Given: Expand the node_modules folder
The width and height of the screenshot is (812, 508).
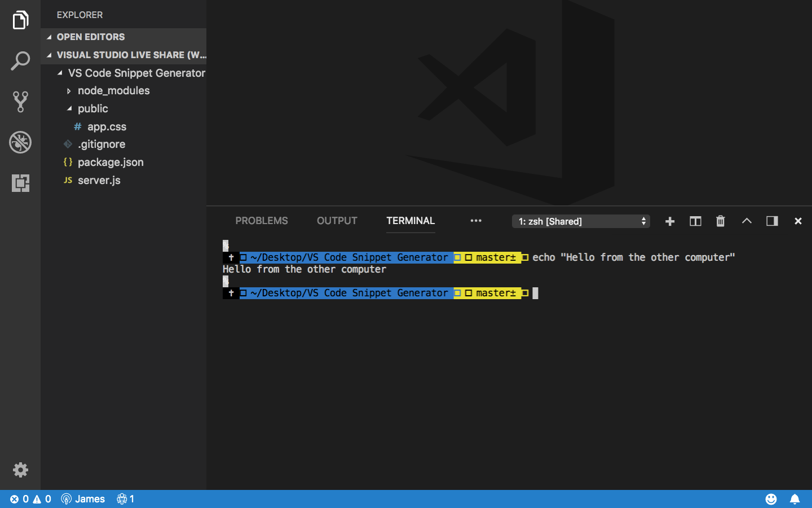Looking at the screenshot, I should click(123, 90).
